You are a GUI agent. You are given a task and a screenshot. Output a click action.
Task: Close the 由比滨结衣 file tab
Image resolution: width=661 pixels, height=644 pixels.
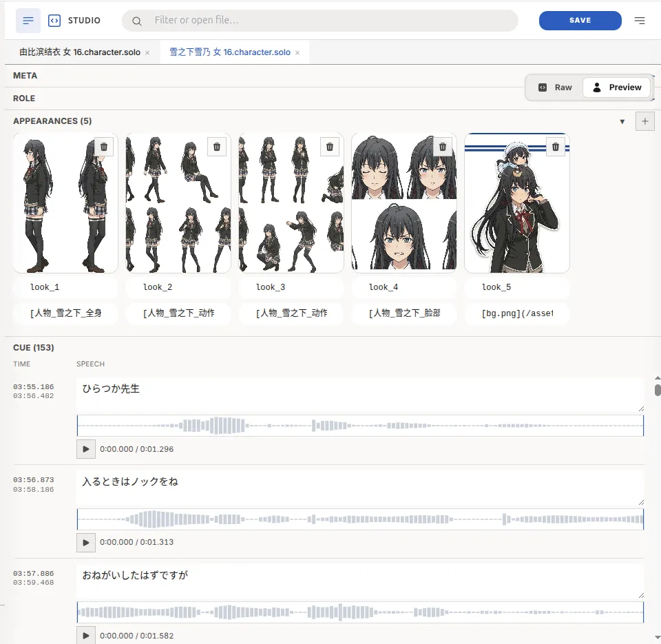[x=147, y=53]
